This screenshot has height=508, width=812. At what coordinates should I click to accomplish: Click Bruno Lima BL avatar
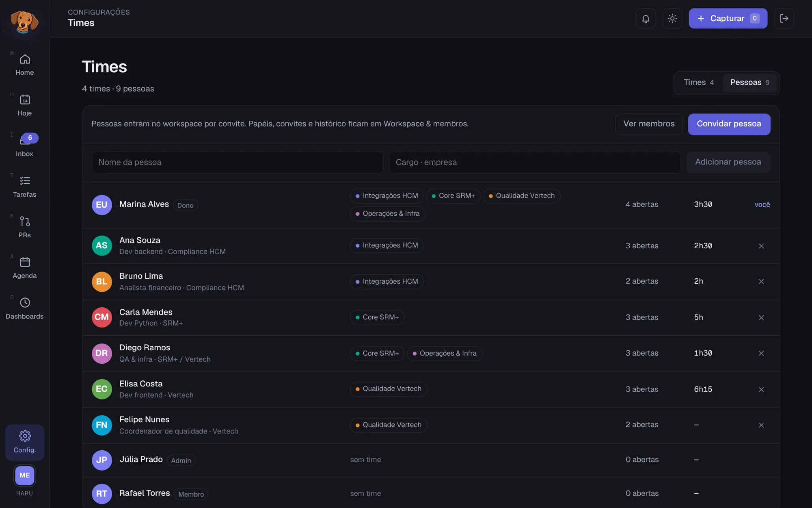[101, 282]
